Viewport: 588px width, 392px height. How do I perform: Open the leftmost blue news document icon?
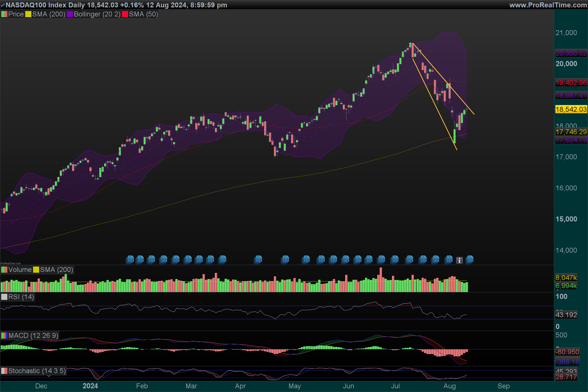(130, 259)
